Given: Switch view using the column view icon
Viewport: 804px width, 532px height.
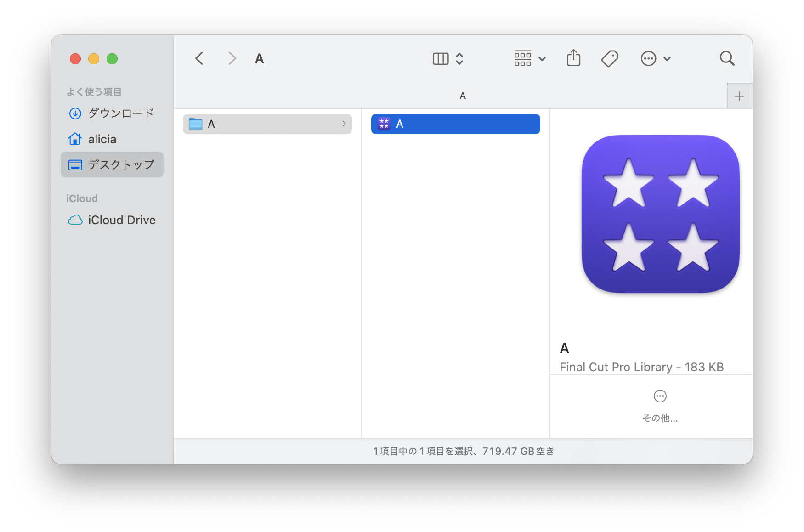Looking at the screenshot, I should [441, 58].
